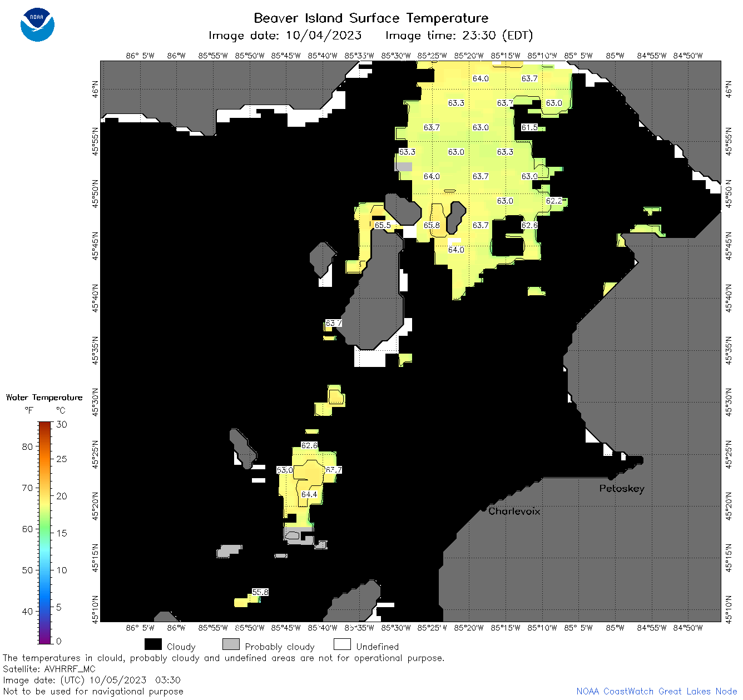Click the °C unit label in legend
This screenshot has width=743, height=700.
pos(61,410)
